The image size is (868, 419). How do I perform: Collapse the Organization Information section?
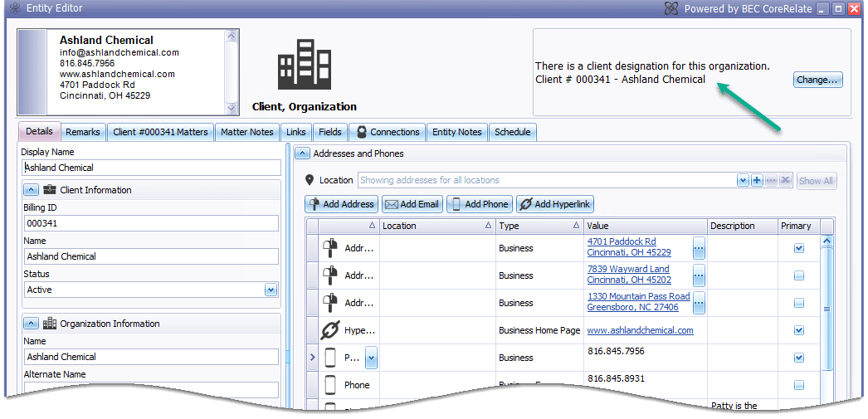[32, 324]
